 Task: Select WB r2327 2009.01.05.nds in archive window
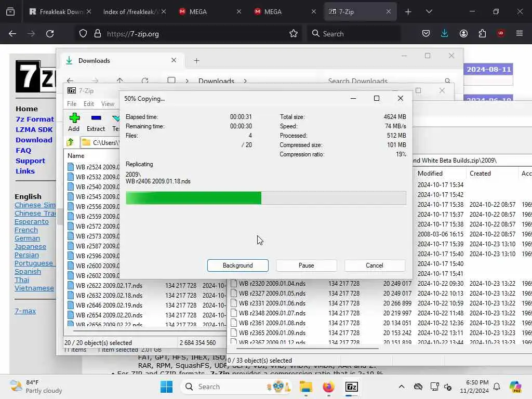pos(272,294)
